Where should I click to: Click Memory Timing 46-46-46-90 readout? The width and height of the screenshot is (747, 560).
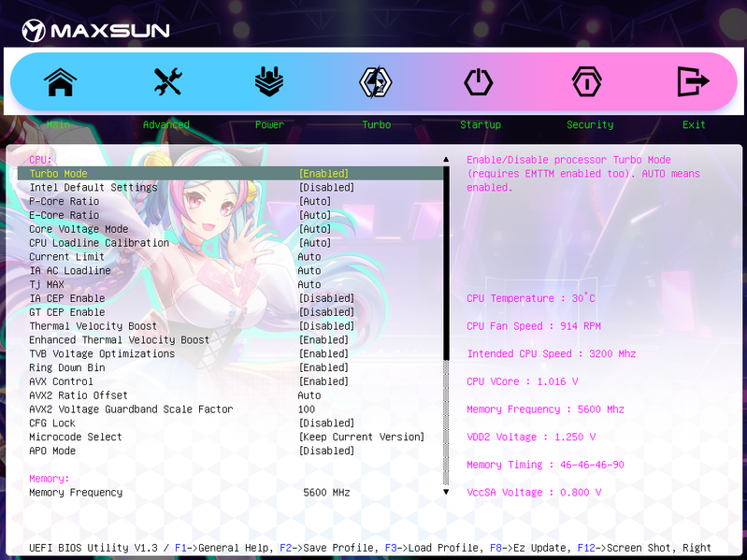pyautogui.click(x=545, y=465)
